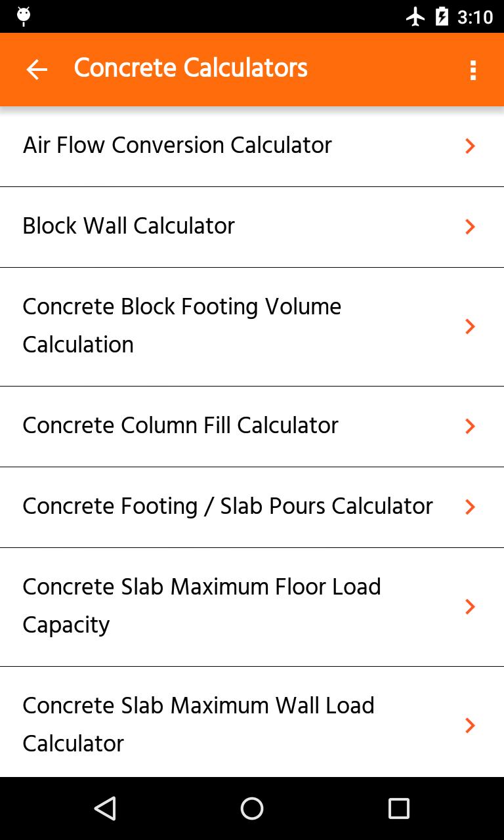Tap the battery charging status icon
This screenshot has width=504, height=840.
442,16
